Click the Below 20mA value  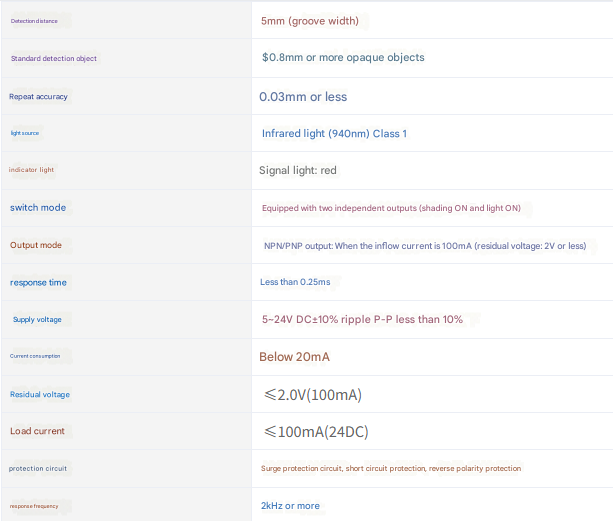click(x=294, y=357)
